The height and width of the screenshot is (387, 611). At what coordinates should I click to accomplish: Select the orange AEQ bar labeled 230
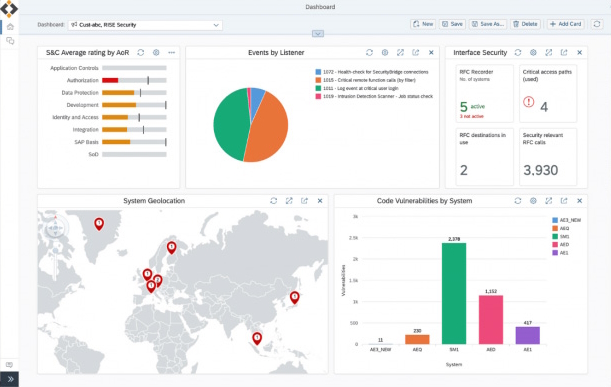[x=417, y=339]
